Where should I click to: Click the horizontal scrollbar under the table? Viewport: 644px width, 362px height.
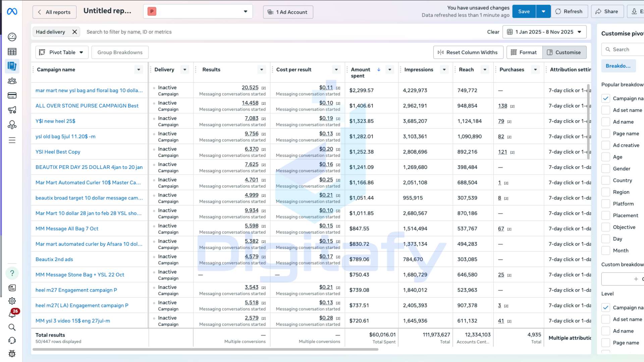click(205, 349)
